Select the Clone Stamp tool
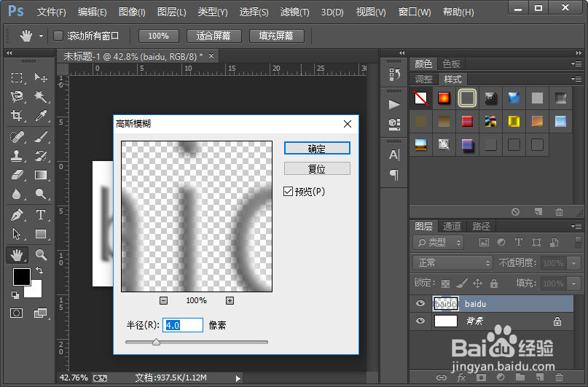Viewport: 588px width, 387px height. click(x=17, y=156)
